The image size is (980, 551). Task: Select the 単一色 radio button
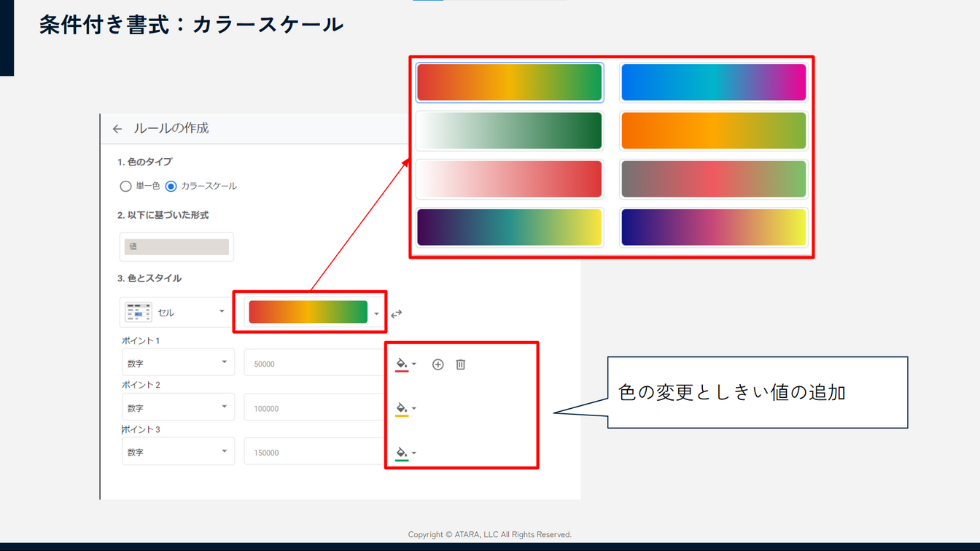125,187
